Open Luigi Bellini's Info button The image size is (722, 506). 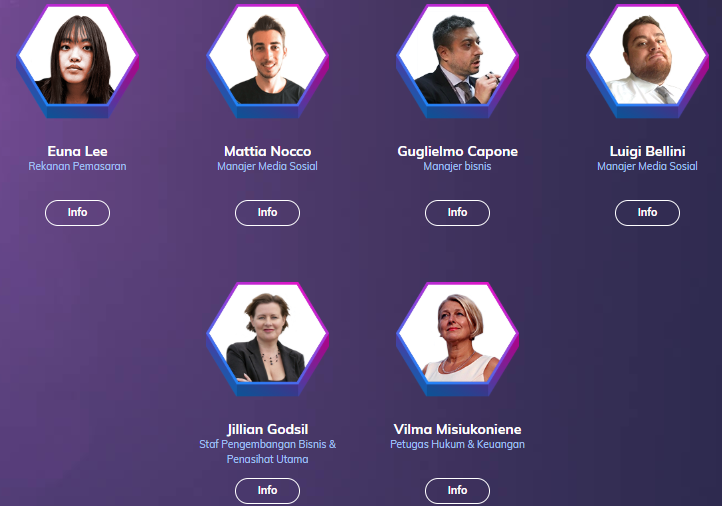[x=647, y=213]
